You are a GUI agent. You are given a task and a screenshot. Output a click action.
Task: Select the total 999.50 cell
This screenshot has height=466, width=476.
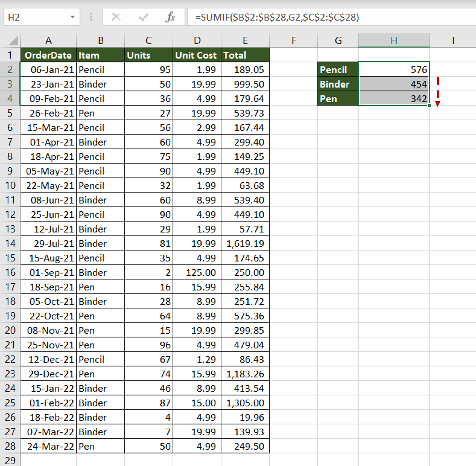pos(245,84)
